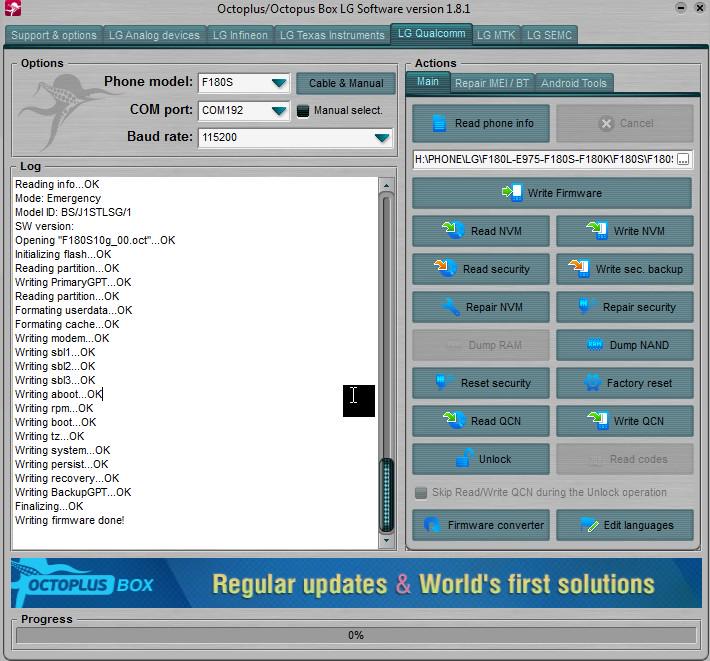
Task: Click the Read NVM icon
Action: (453, 230)
